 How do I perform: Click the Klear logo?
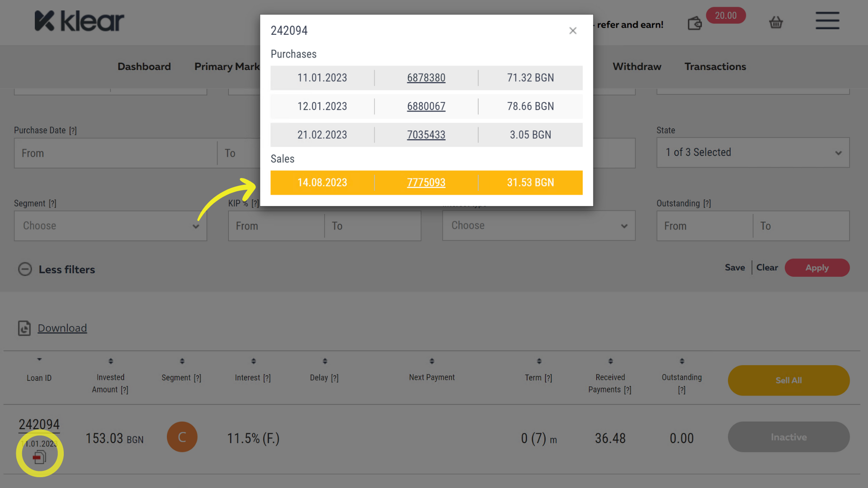[79, 21]
